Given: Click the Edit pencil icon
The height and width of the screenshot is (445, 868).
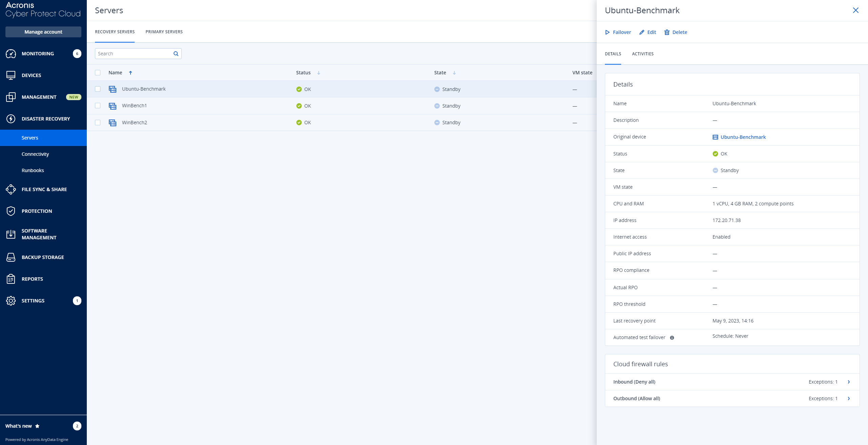Looking at the screenshot, I should point(642,32).
